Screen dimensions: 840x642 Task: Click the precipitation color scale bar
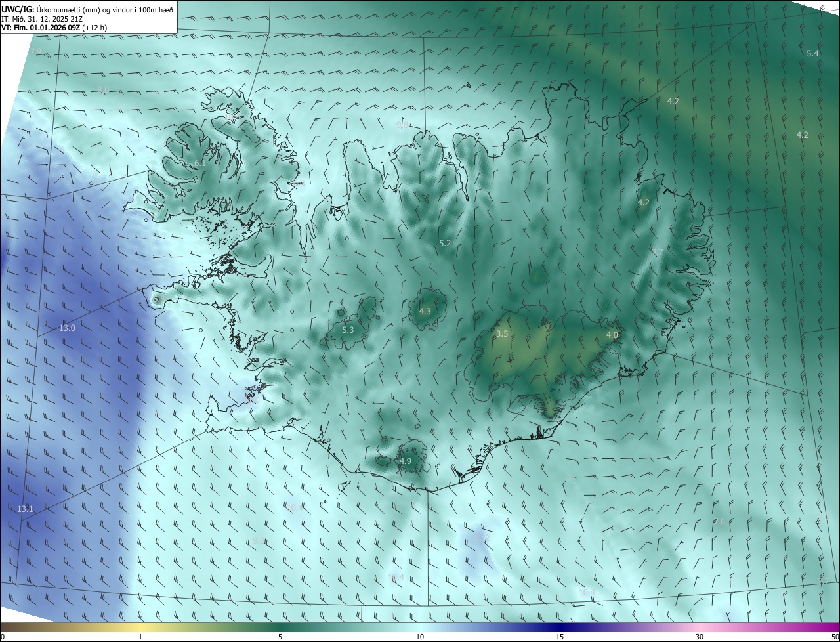point(420,628)
